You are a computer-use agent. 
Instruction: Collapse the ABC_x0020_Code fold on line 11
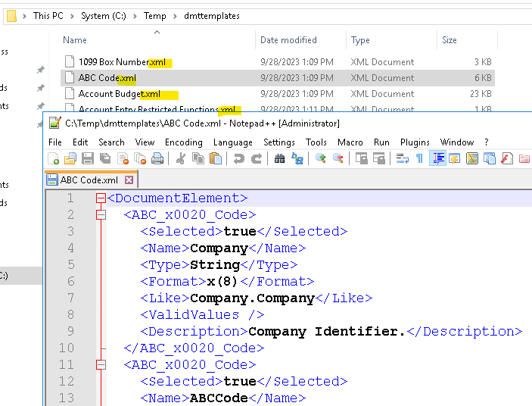(x=101, y=365)
